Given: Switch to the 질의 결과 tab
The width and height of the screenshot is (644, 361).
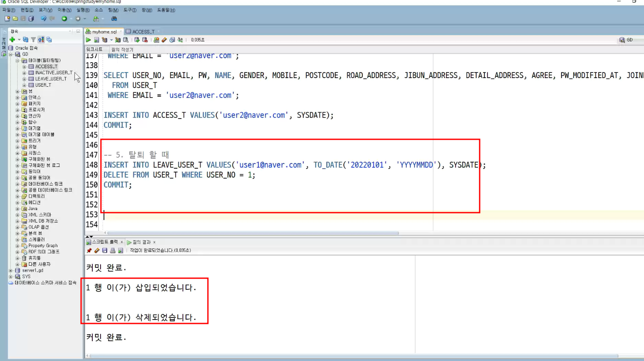Looking at the screenshot, I should click(141, 242).
